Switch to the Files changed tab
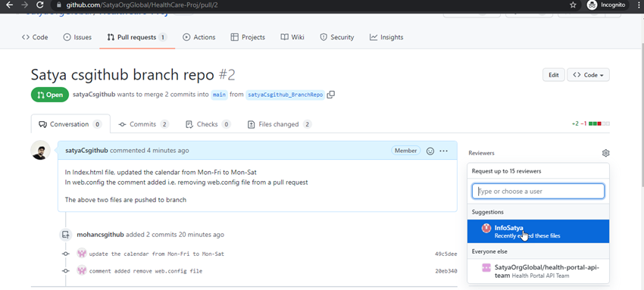The width and height of the screenshot is (644, 290). click(280, 124)
